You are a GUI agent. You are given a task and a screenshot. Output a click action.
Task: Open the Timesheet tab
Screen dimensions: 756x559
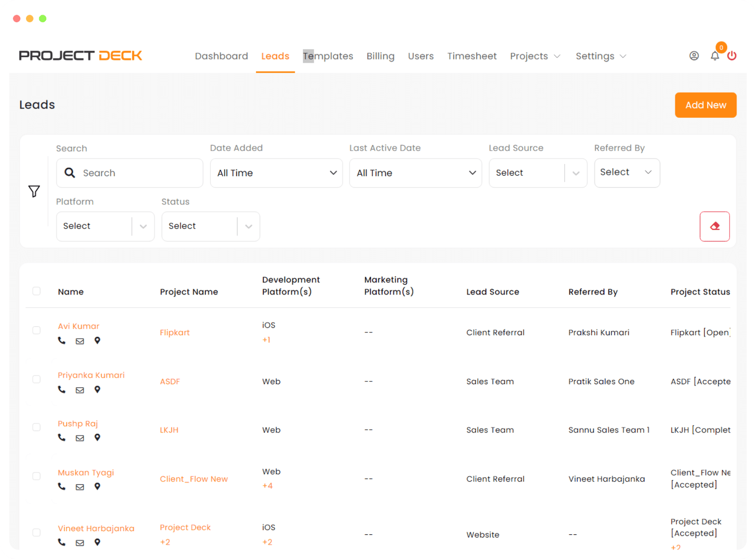[x=472, y=56]
